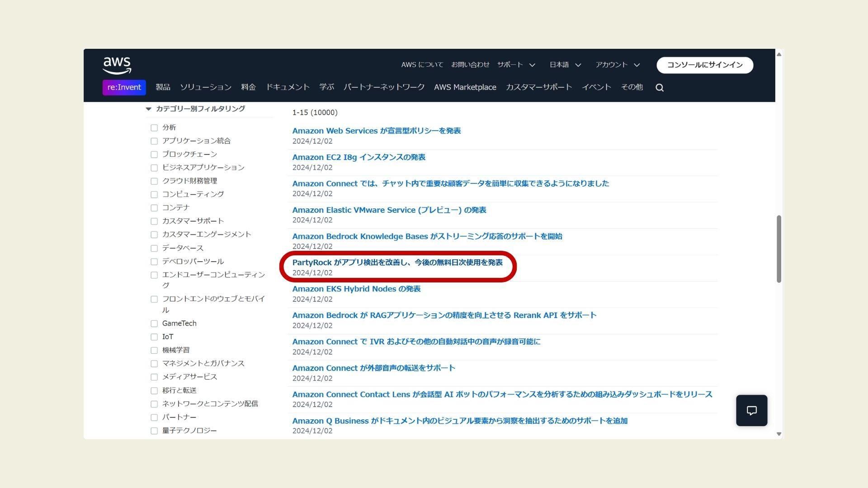Open Amazon Web Services 宣言型ポリシー article
Image resolution: width=868 pixels, height=488 pixels.
377,131
